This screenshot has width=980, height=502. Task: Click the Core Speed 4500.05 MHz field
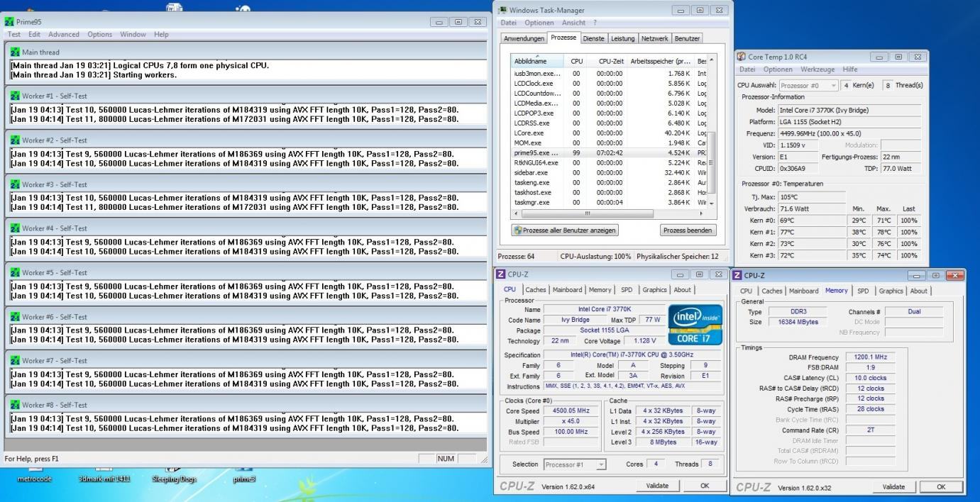(x=571, y=411)
